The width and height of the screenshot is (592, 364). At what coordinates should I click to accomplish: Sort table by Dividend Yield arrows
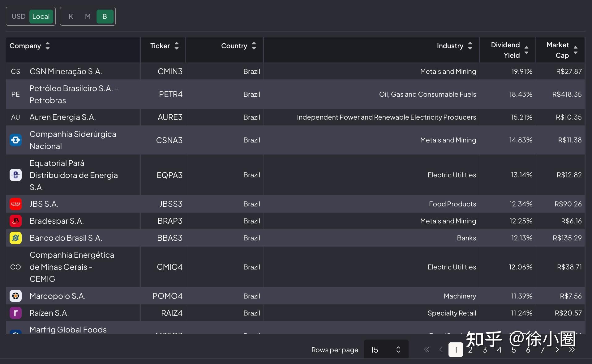coord(526,50)
